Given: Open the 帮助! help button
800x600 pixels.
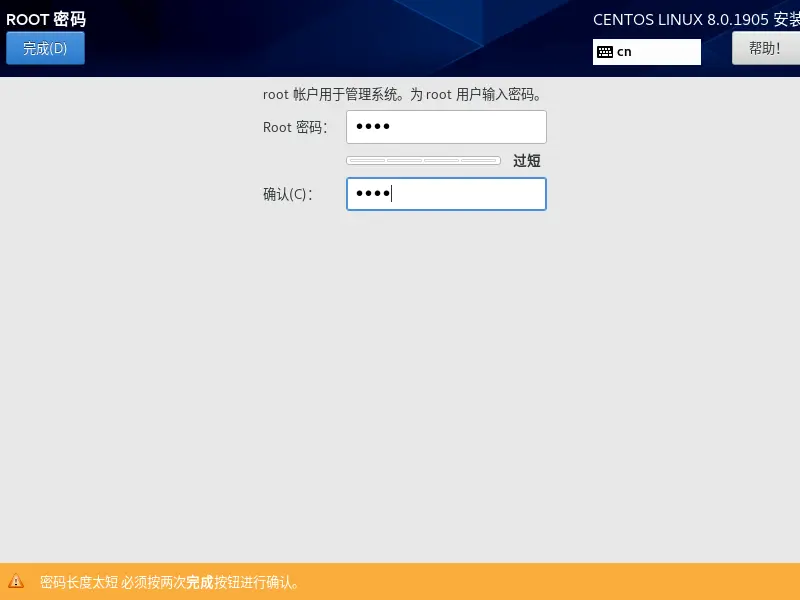Looking at the screenshot, I should (766, 48).
